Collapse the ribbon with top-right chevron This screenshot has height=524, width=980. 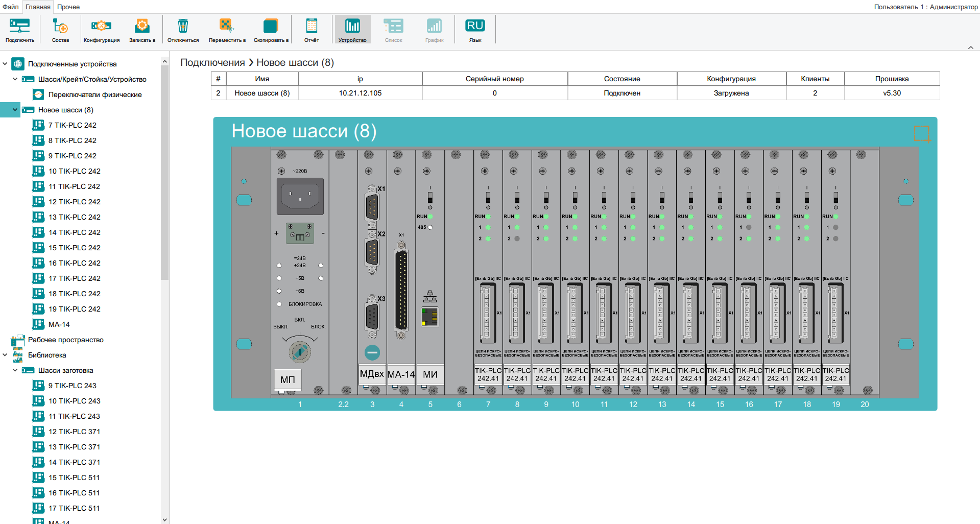pos(971,47)
